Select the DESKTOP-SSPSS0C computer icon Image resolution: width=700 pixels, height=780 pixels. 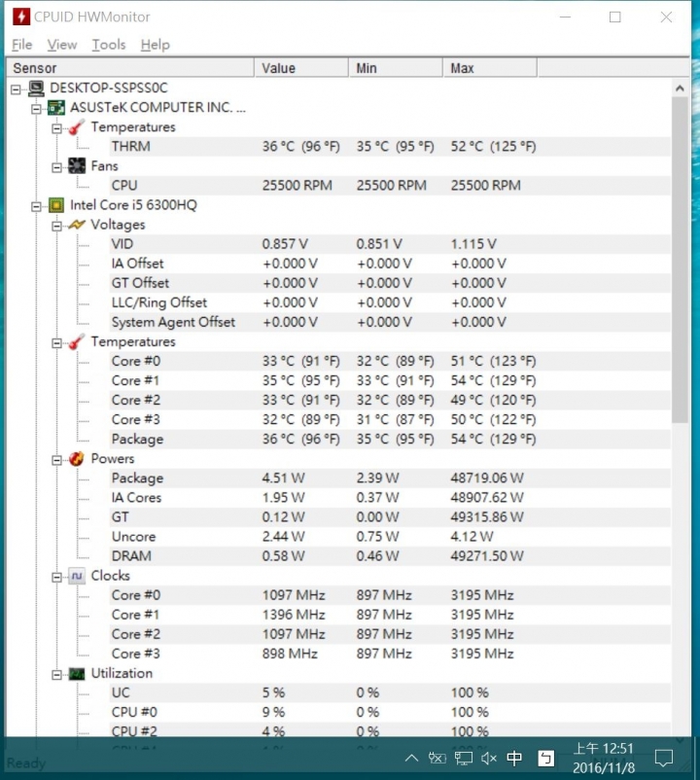[36, 89]
